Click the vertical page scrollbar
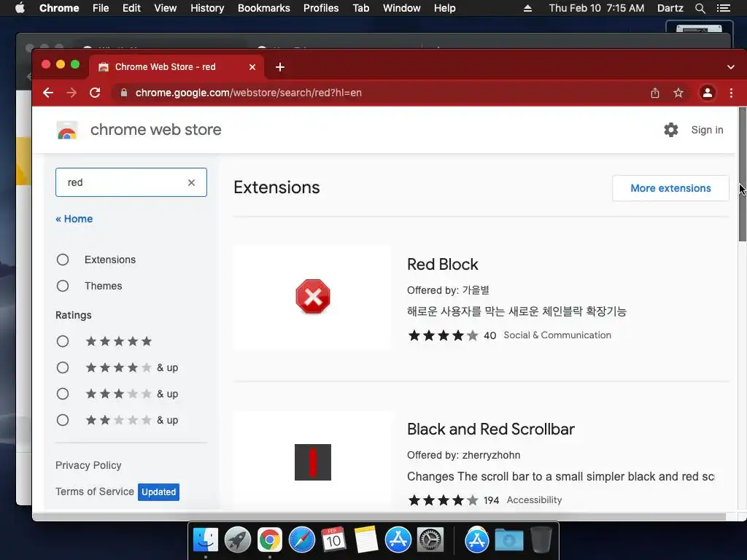747x560 pixels. tap(742, 174)
